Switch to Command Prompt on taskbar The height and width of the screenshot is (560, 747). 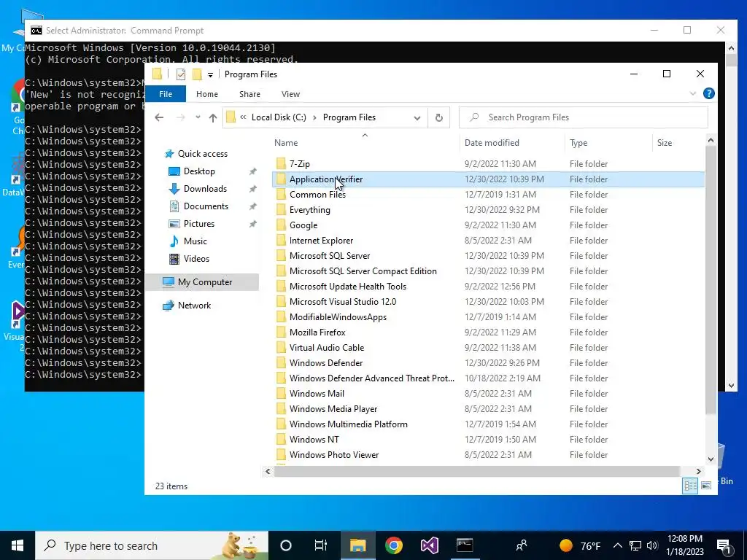[x=465, y=545]
